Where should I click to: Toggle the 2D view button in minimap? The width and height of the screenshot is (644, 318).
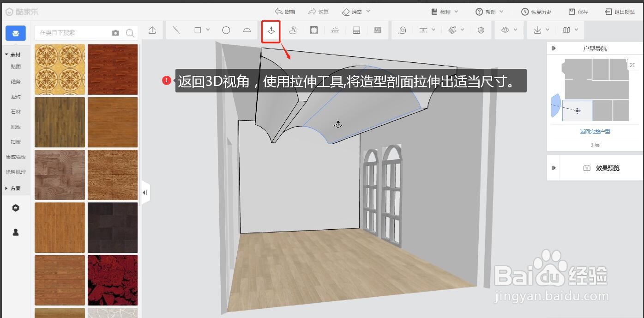632,65
